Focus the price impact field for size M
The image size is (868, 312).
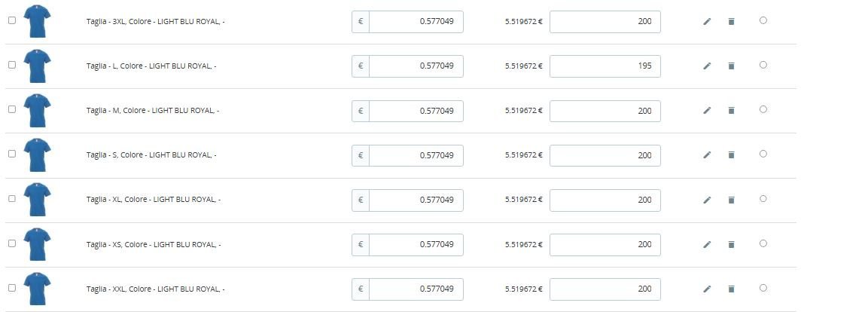pyautogui.click(x=416, y=111)
